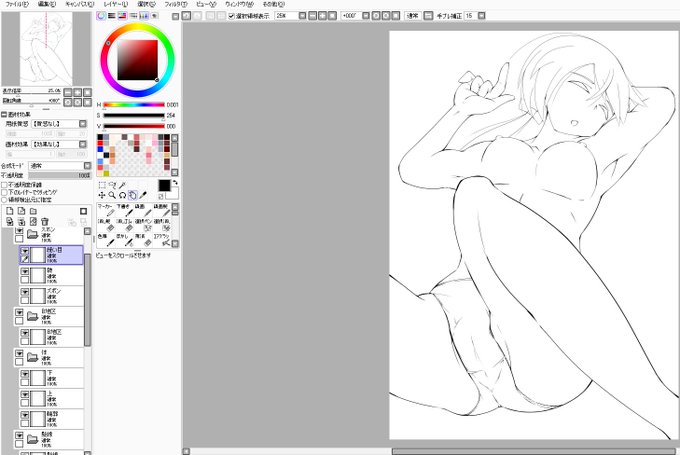Toggle the HSV slider panel icon
Viewport: 680px width, 455px height.
(122, 16)
